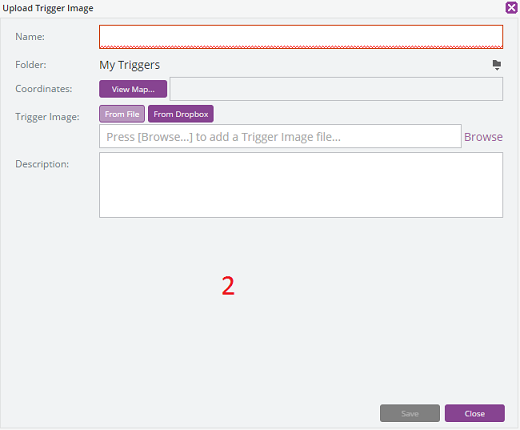Open the folder picker icon beside My Triggers
The width and height of the screenshot is (520, 430).
click(x=497, y=65)
